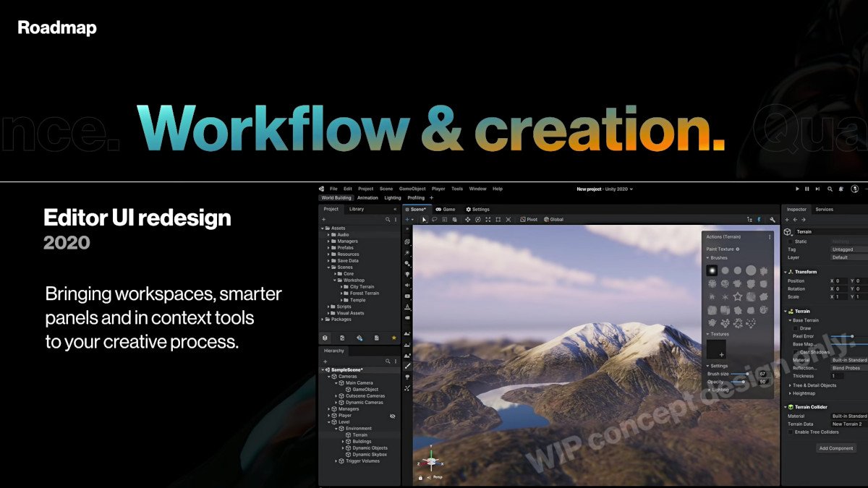Click the Pause button
The image size is (868, 488).
pyautogui.click(x=807, y=189)
